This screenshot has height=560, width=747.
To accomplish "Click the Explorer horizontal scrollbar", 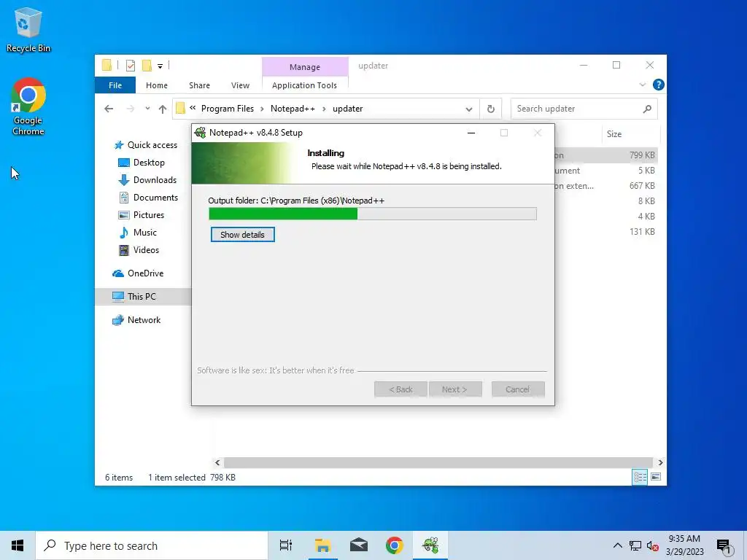I will 438,462.
